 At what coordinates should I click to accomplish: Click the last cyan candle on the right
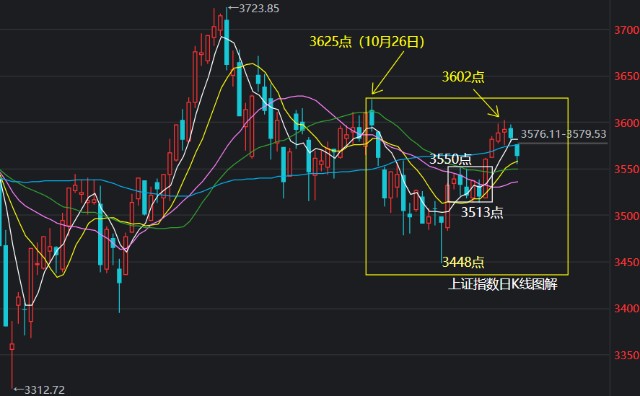point(517,150)
